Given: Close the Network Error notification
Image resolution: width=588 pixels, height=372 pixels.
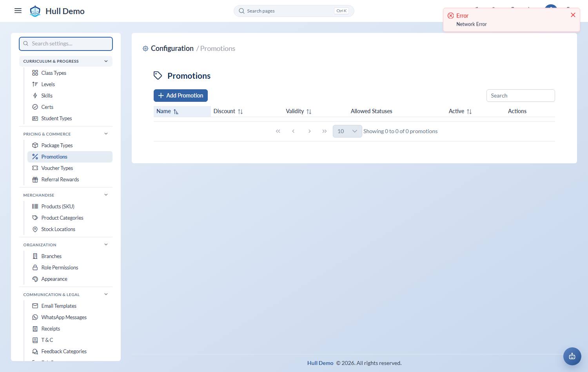Looking at the screenshot, I should [573, 15].
